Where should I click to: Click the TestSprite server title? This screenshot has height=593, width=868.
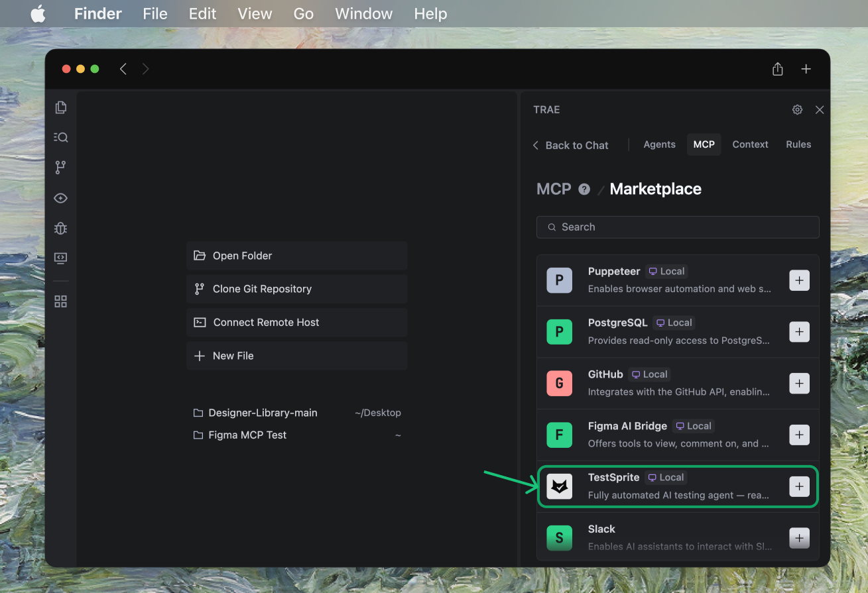614,477
